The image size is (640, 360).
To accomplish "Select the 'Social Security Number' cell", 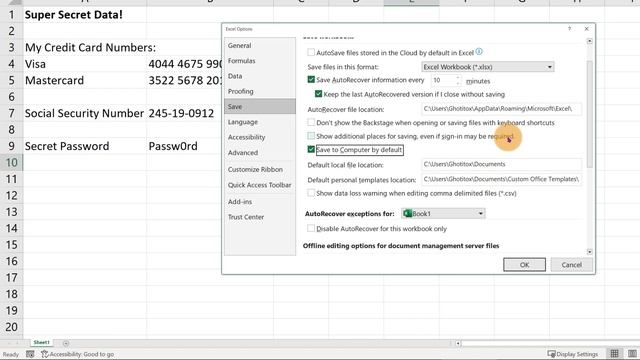I will tap(85, 113).
